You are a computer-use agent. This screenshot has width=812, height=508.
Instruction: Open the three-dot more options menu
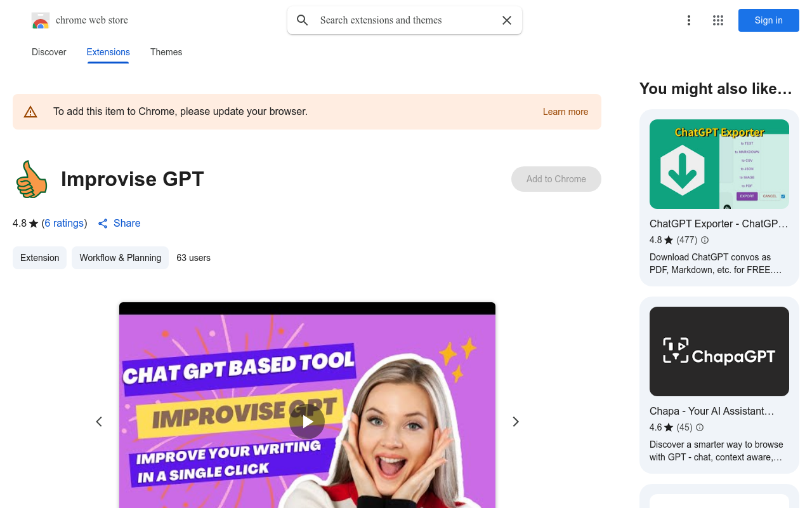(x=689, y=20)
